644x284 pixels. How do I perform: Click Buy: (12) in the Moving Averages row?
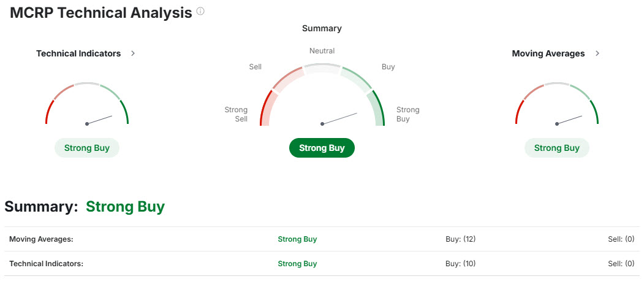[x=460, y=239]
